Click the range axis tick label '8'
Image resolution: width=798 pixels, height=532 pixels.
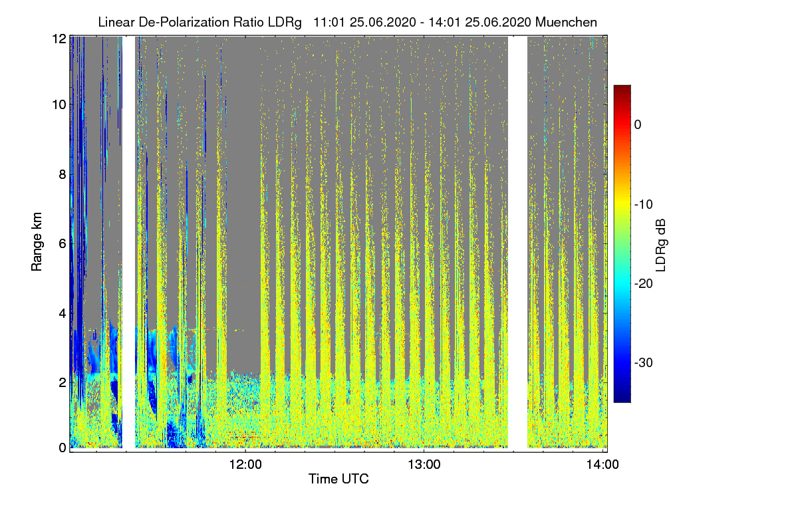pos(63,174)
